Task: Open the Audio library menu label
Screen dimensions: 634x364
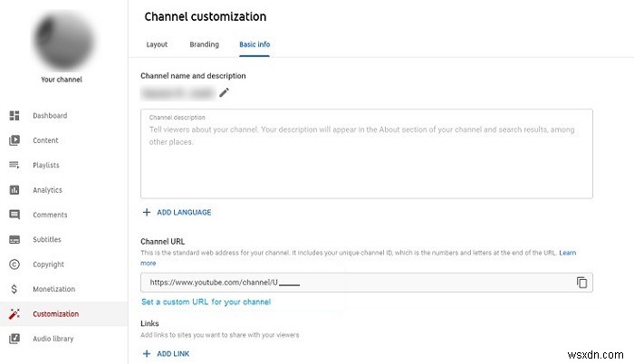Action: 53,339
